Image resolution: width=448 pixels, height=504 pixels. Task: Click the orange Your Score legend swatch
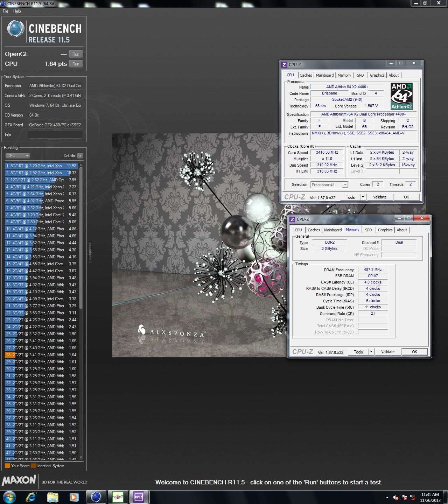(7, 466)
